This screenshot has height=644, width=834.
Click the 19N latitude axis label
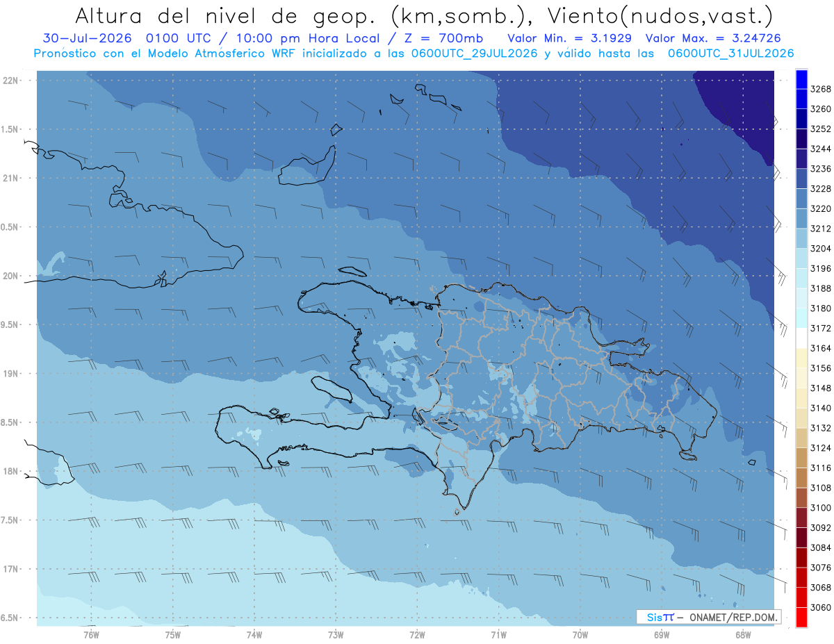click(x=12, y=374)
